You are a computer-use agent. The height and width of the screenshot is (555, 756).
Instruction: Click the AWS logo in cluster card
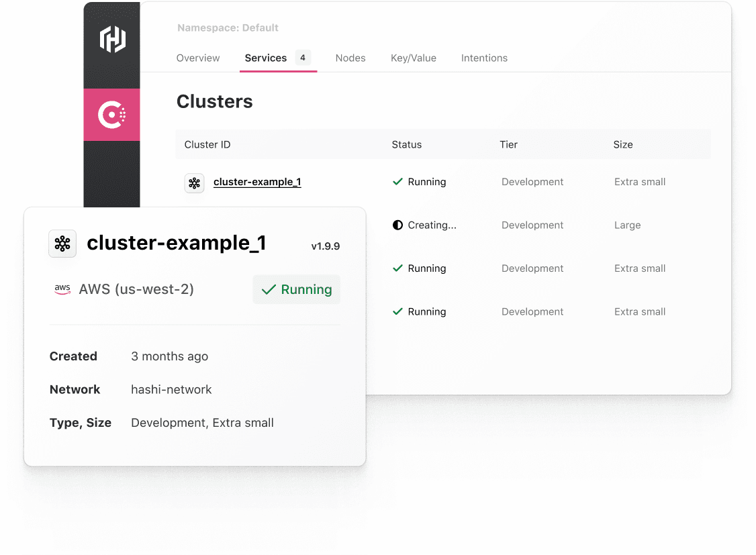[x=62, y=289]
